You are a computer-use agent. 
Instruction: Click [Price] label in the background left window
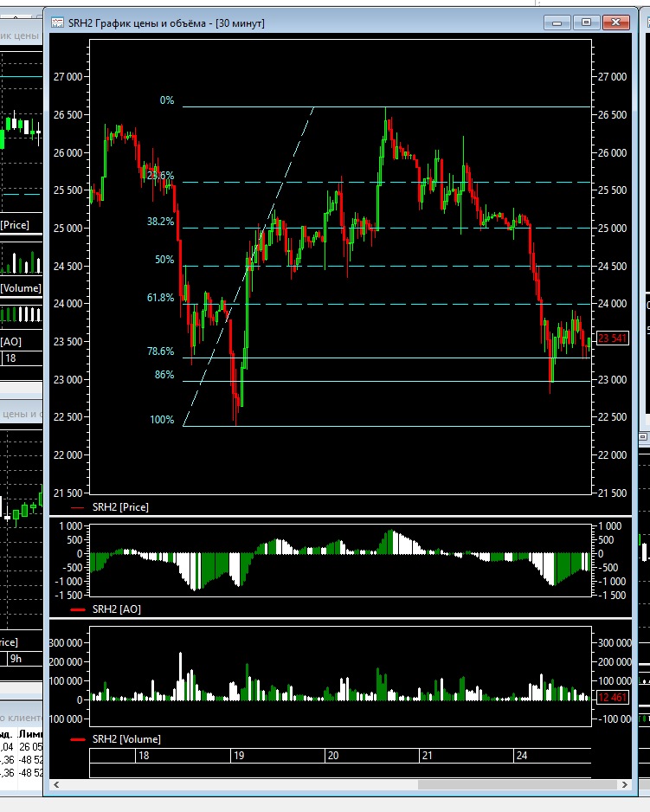click(x=15, y=225)
